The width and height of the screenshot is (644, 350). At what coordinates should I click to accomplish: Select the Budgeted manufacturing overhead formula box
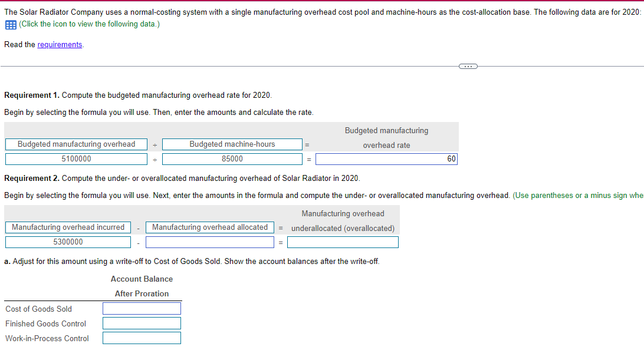76,144
